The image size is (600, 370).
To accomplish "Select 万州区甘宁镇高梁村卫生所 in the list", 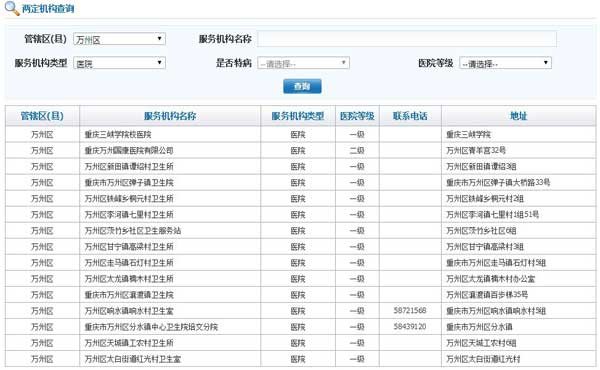I will pos(129,247).
